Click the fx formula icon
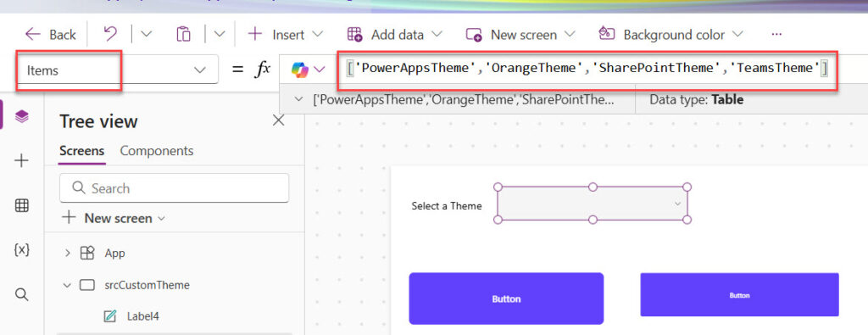This screenshot has height=335, width=868. [x=263, y=70]
